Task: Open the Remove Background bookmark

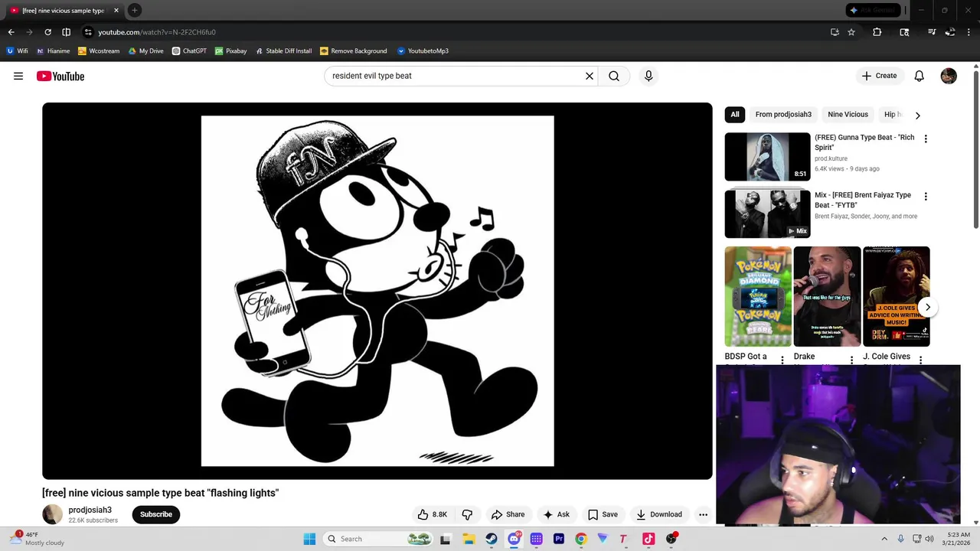Action: point(353,51)
